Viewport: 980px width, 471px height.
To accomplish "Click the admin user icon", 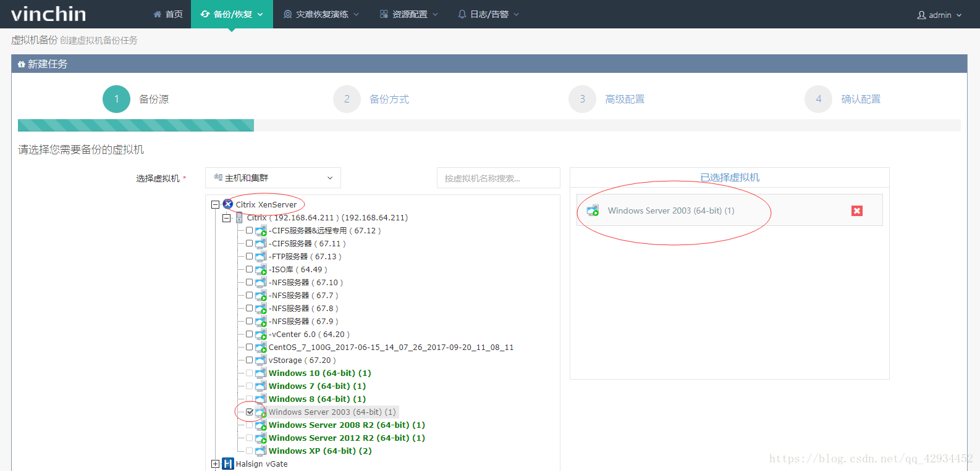I will (x=921, y=15).
